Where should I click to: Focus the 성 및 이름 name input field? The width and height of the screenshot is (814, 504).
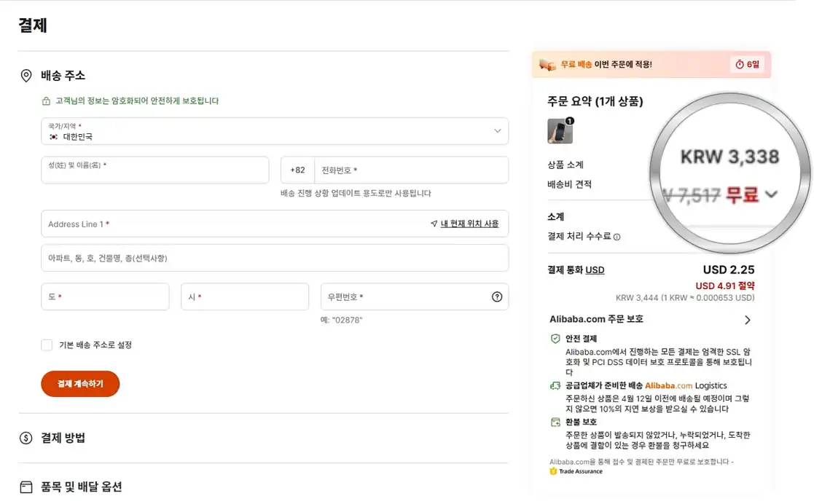[154, 170]
